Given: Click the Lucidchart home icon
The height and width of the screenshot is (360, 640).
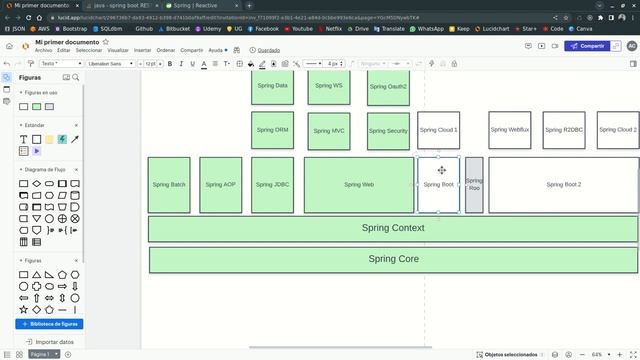Looking at the screenshot, I should 9,46.
